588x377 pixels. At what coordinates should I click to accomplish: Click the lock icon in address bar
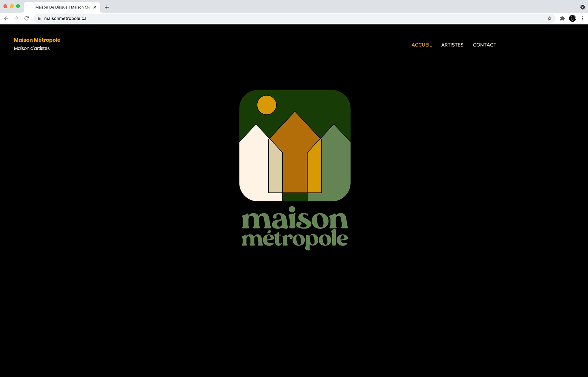[x=39, y=18]
